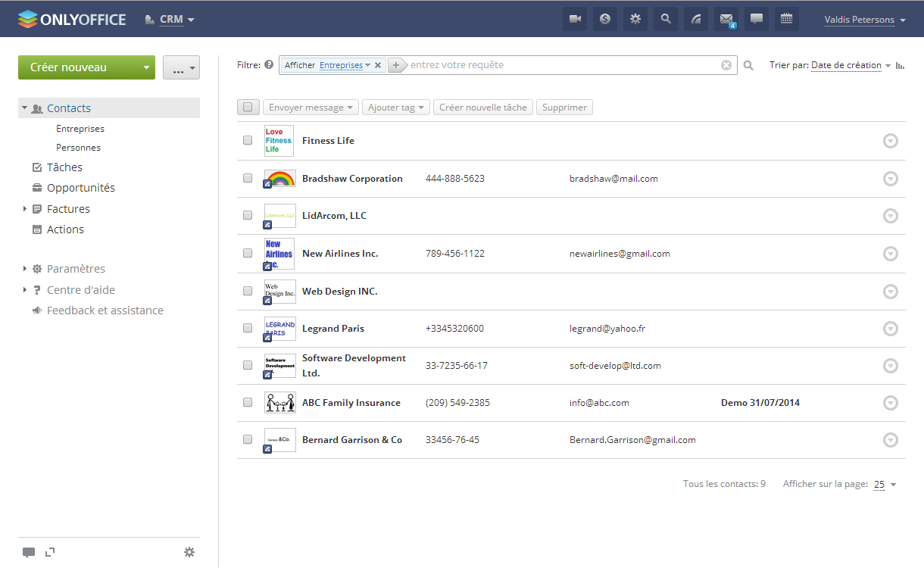Open the calendar icon in header
The width and height of the screenshot is (924, 568).
point(787,19)
